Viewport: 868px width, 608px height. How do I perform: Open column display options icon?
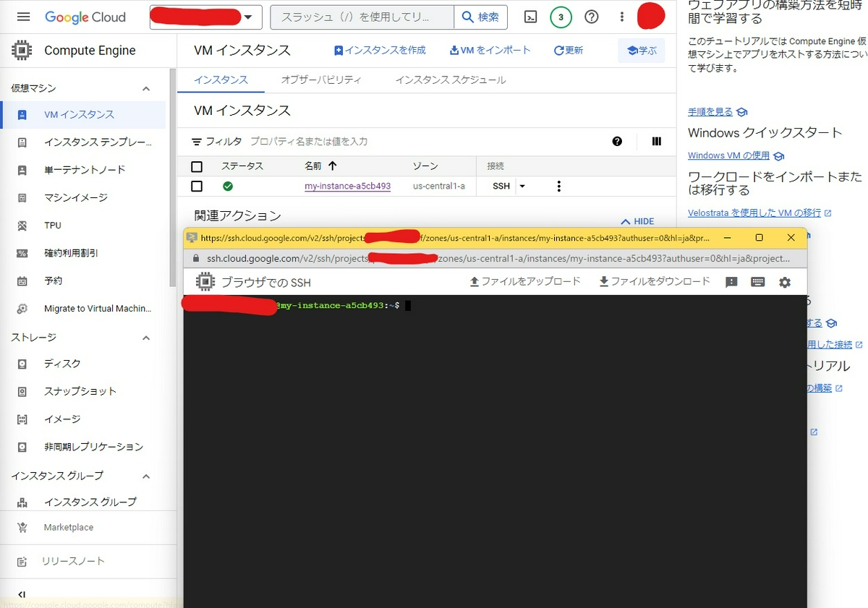pyautogui.click(x=657, y=142)
